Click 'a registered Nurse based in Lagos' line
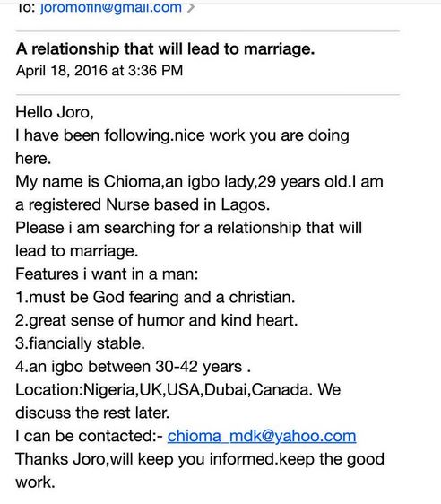 click(143, 204)
